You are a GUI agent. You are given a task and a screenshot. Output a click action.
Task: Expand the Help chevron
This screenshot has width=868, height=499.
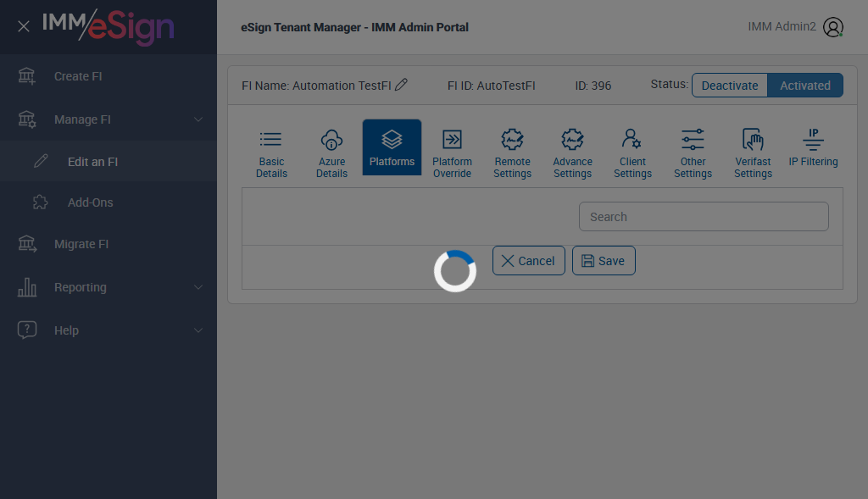pyautogui.click(x=198, y=330)
